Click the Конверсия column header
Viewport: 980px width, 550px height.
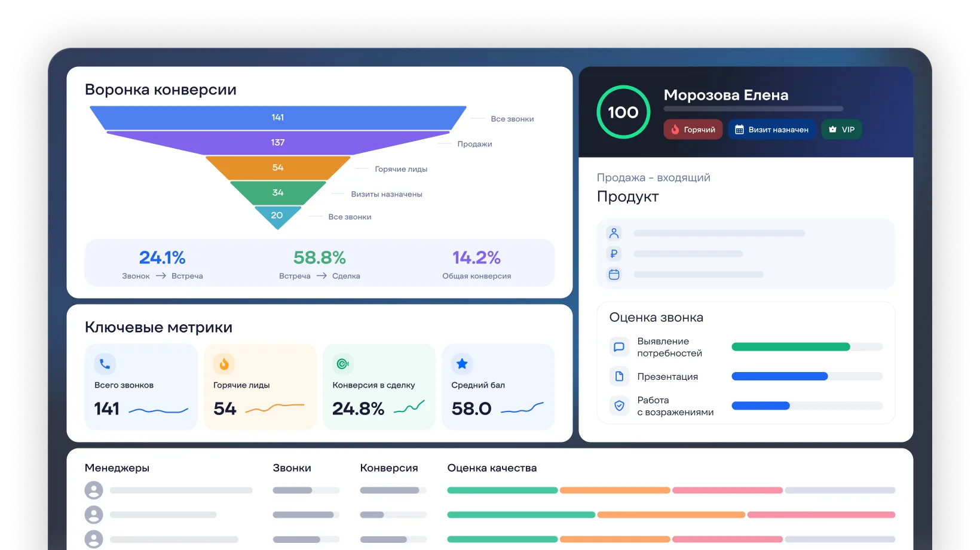tap(389, 468)
